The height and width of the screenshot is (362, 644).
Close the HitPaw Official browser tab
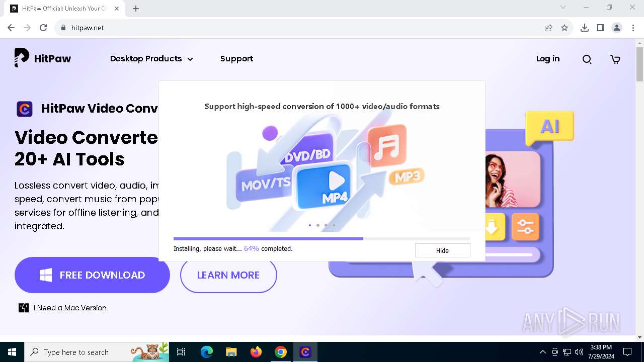(117, 9)
